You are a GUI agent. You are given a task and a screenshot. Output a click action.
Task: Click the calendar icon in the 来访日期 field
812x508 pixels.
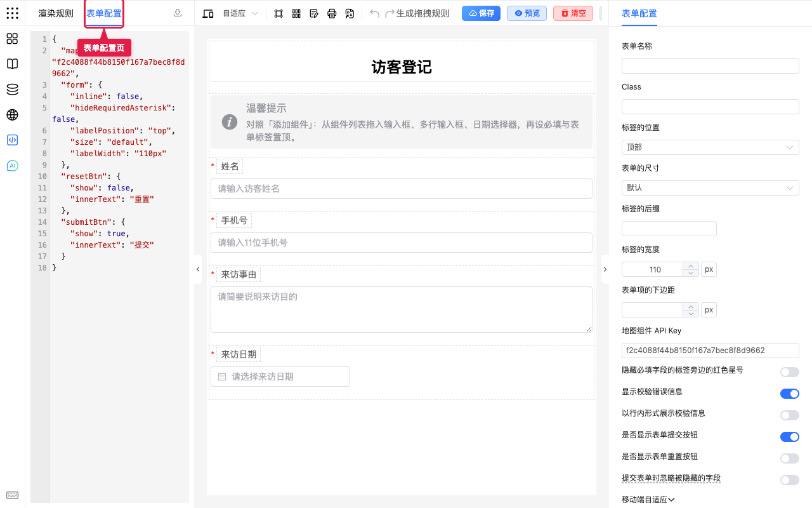point(222,377)
